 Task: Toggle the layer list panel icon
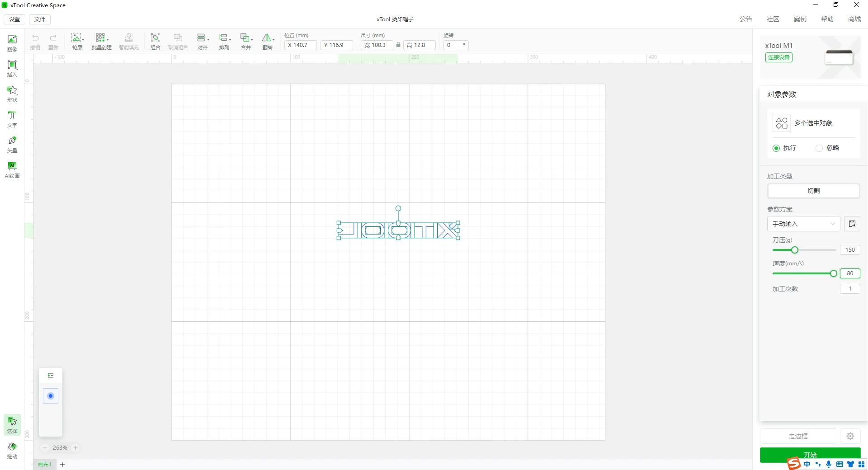point(51,376)
